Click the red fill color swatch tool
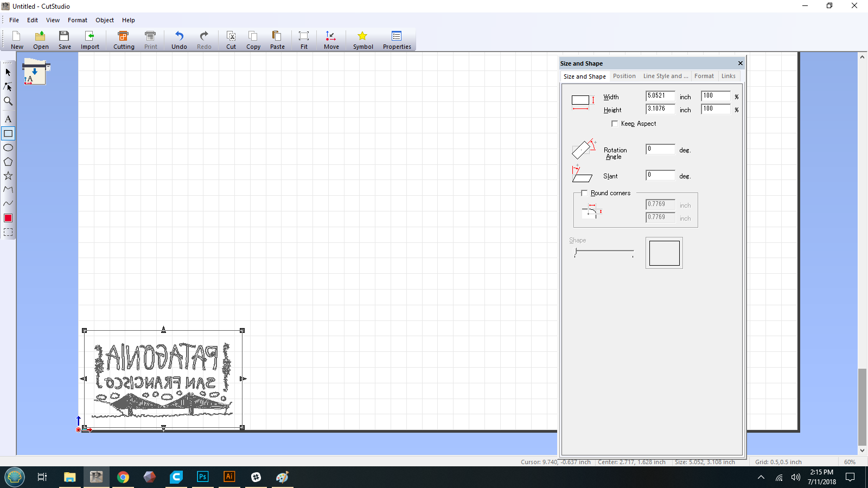Viewport: 868px width, 488px height. 8,218
